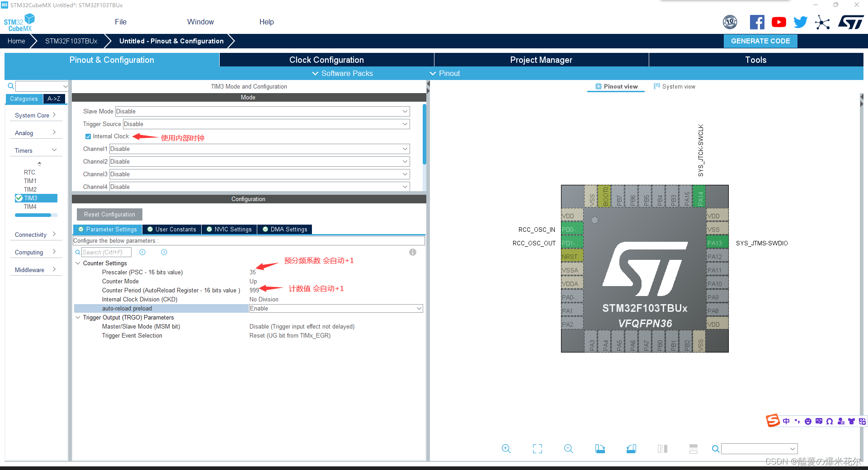868x470 pixels.
Task: Click the Search (Ctrl+F) parameter field
Action: 106,252
